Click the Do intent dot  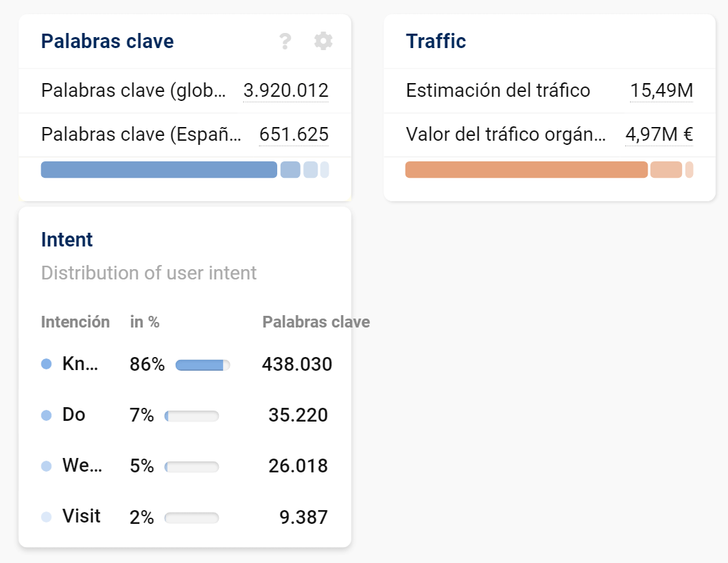coord(46,415)
